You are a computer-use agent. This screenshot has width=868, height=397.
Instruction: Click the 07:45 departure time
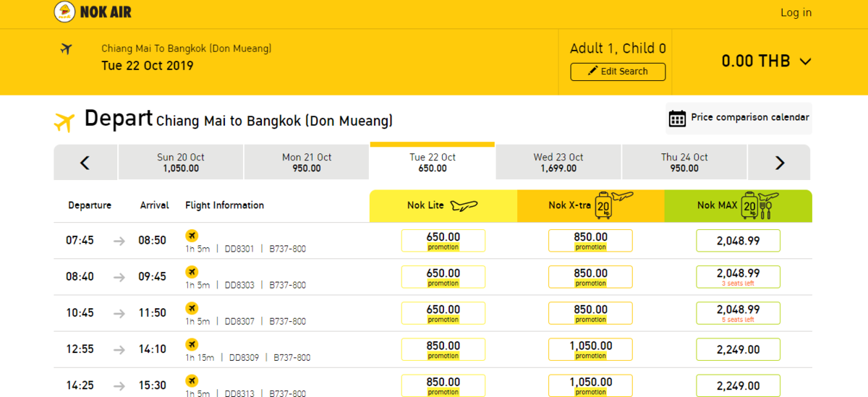pyautogui.click(x=80, y=241)
